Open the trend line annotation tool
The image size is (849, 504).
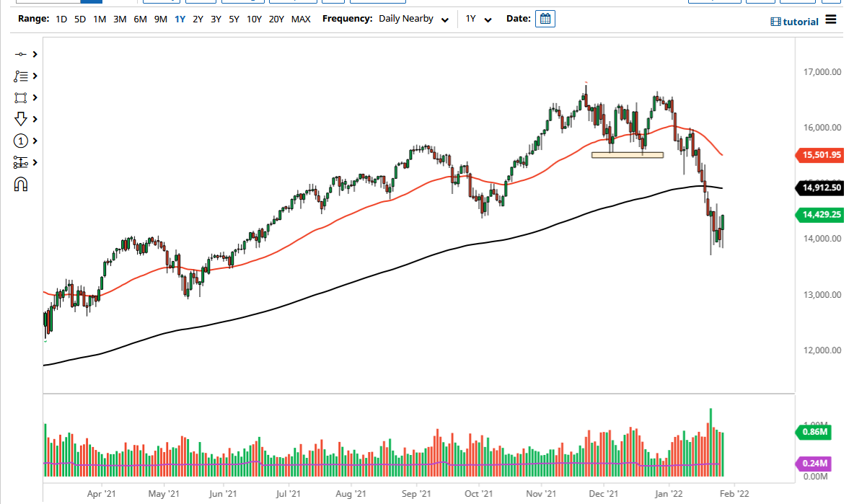[22, 76]
